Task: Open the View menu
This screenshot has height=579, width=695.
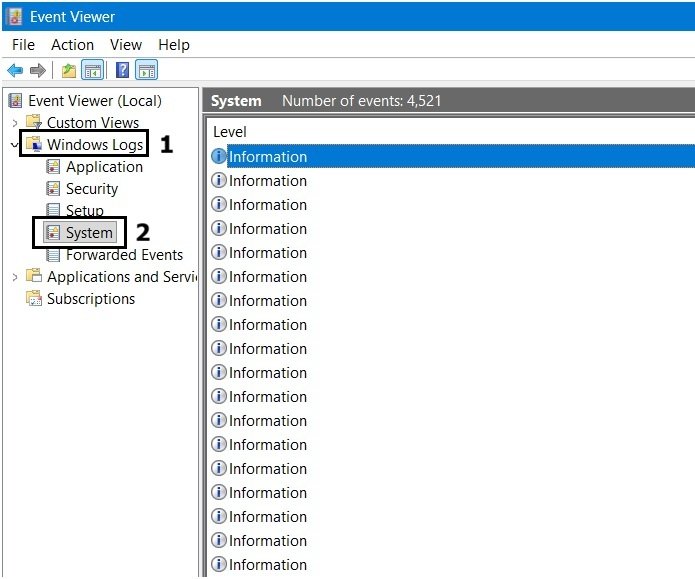Action: 126,45
